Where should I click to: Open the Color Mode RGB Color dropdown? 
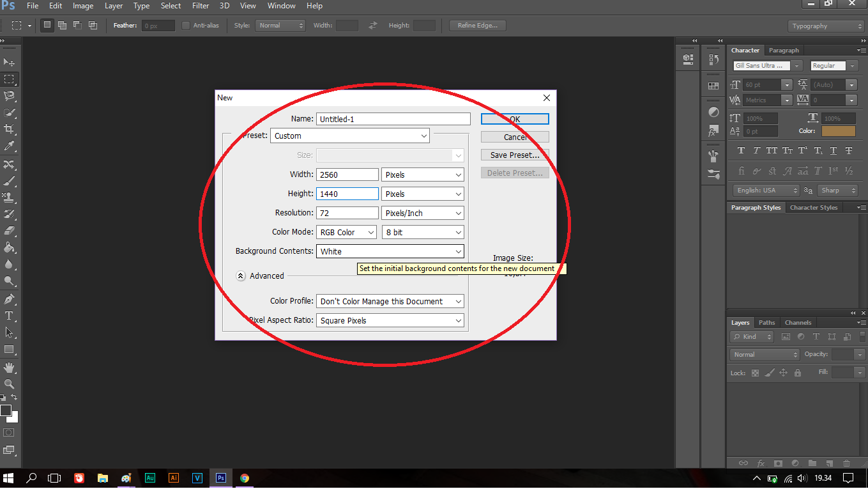tap(347, 232)
